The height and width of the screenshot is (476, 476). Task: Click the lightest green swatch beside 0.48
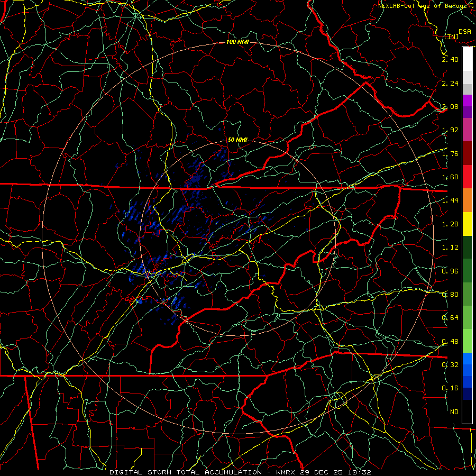click(467, 341)
